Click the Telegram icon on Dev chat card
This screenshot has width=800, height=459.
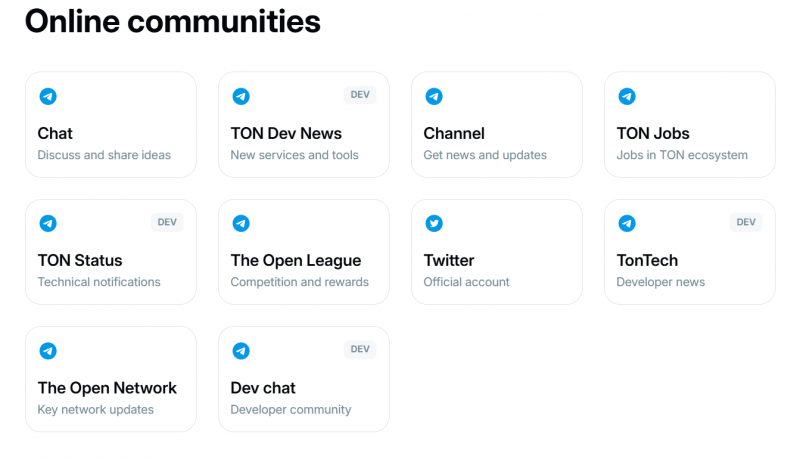point(241,350)
